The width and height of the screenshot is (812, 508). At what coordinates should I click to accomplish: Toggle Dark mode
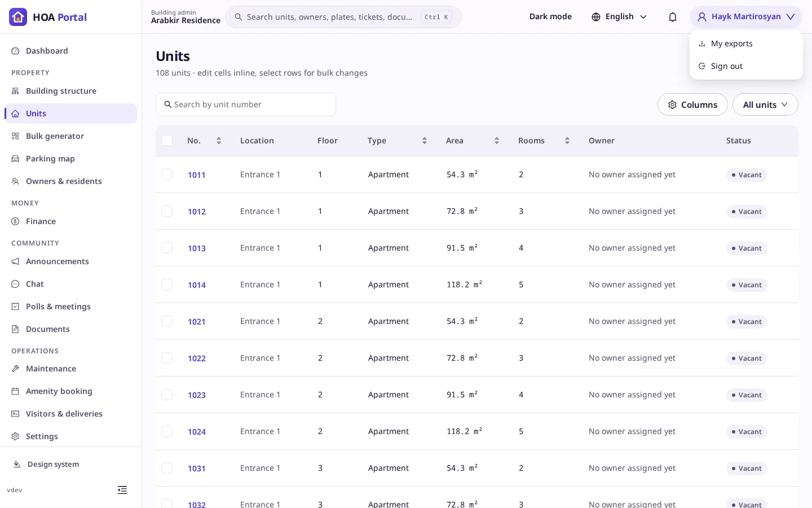click(550, 17)
